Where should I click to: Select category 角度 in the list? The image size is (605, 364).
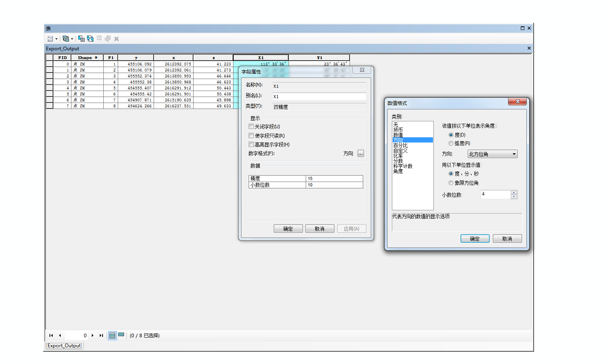coord(413,171)
